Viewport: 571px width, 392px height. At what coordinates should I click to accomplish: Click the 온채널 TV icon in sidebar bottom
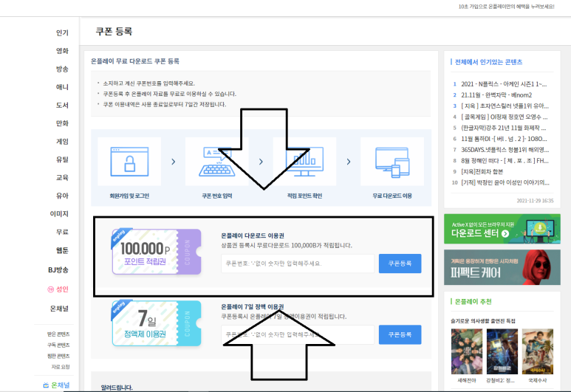46,385
